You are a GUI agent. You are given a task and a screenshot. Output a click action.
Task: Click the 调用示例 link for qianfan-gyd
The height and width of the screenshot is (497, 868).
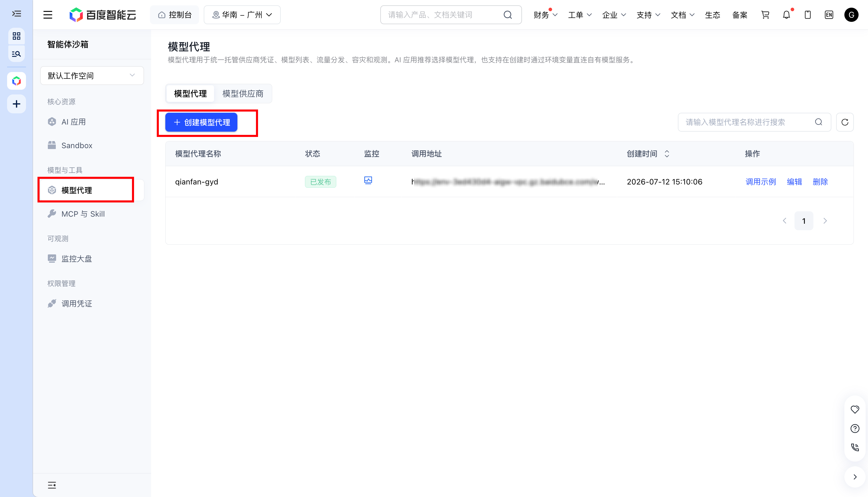(x=761, y=182)
